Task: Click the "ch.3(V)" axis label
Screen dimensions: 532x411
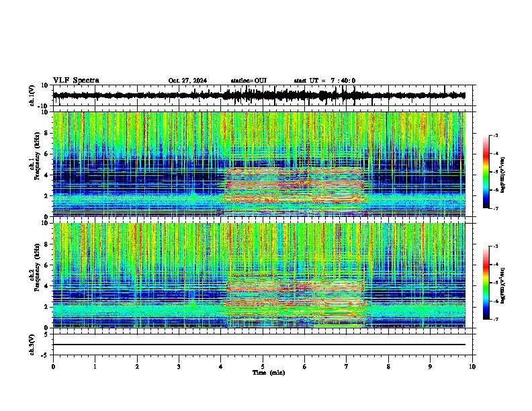Action: [x=32, y=345]
